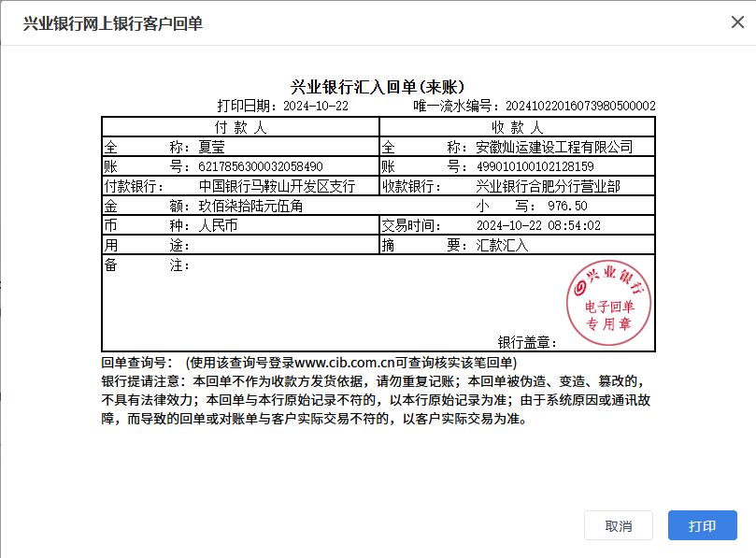This screenshot has height=558, width=756.
Task: Click the 打印日期 2024-10-22 text
Action: pyautogui.click(x=316, y=107)
